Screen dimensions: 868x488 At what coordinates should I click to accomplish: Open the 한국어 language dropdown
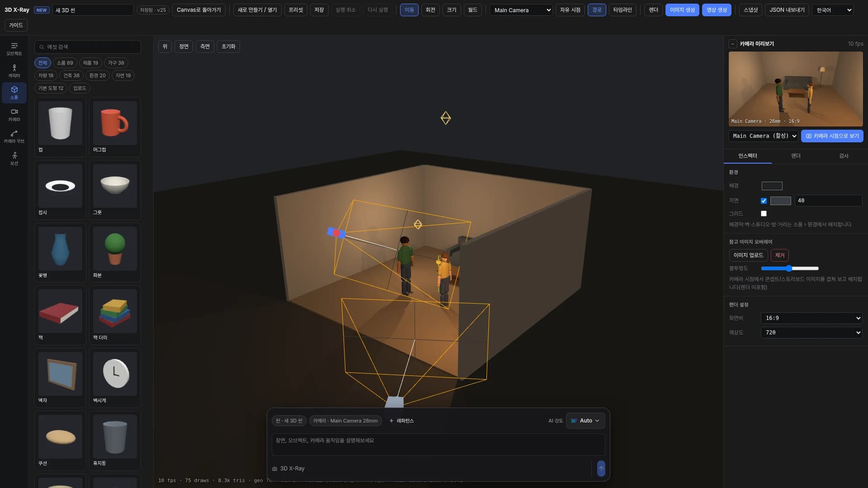[x=832, y=10]
